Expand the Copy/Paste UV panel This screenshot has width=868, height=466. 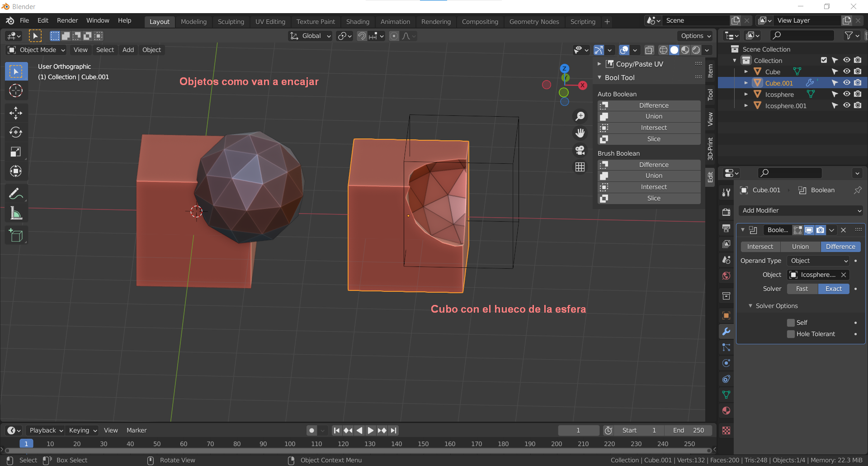(x=599, y=64)
